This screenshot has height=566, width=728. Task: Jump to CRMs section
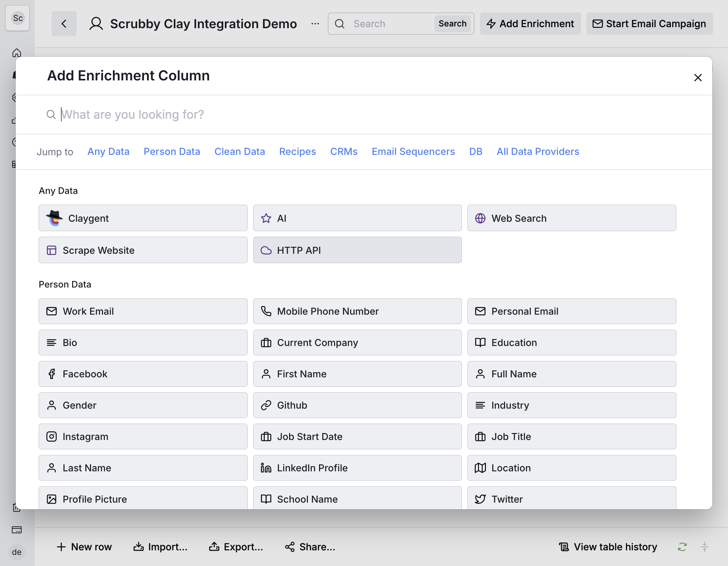tap(344, 151)
